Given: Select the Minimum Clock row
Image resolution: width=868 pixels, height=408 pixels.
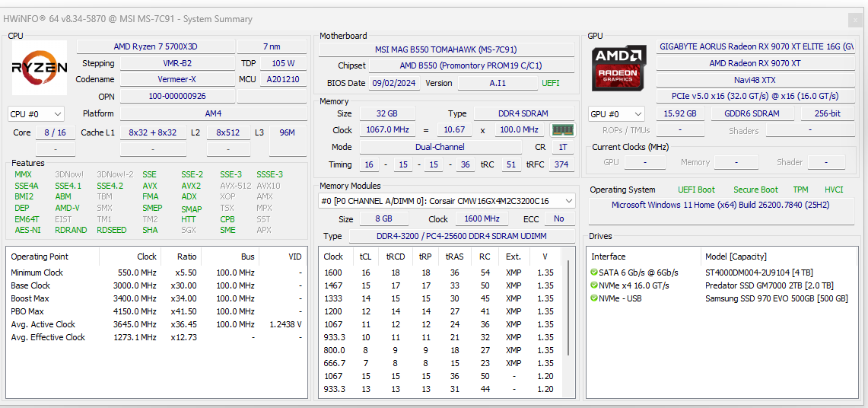Looking at the screenshot, I should pos(156,273).
